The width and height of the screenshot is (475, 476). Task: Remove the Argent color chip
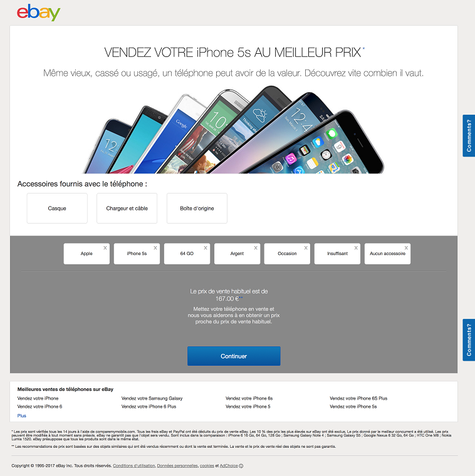(256, 248)
